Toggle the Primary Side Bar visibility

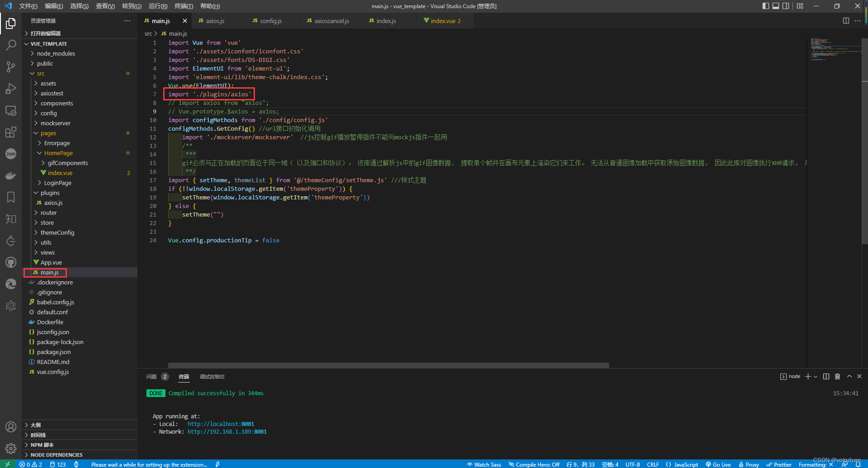[765, 6]
